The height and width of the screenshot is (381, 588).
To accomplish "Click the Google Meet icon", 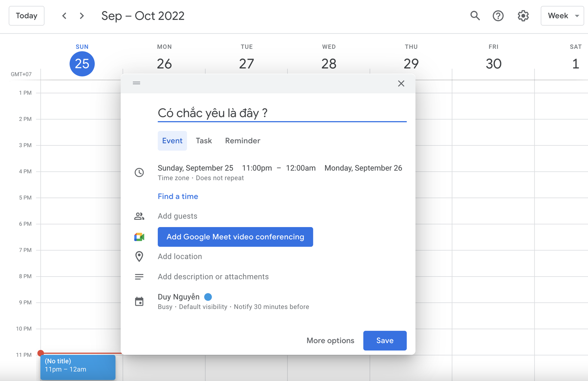I will pos(139,237).
